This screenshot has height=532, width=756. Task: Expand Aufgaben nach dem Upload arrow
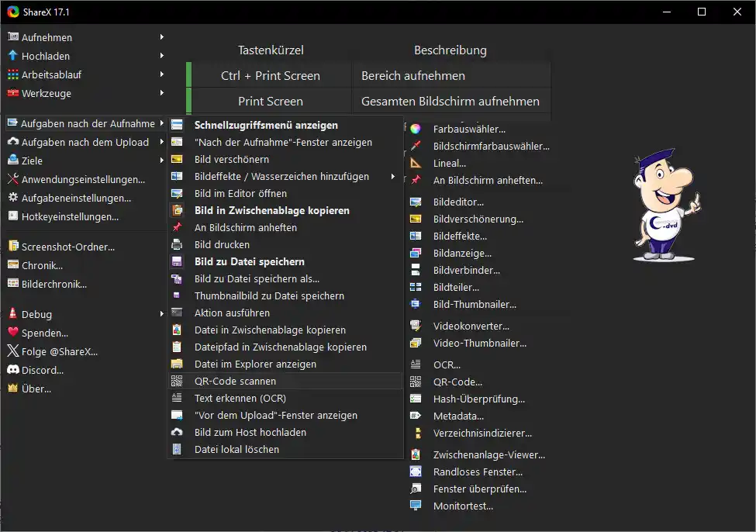(162, 141)
